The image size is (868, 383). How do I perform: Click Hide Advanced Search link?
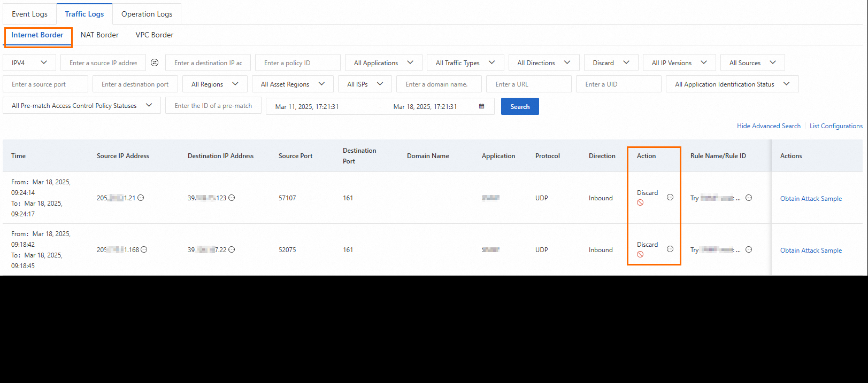769,126
